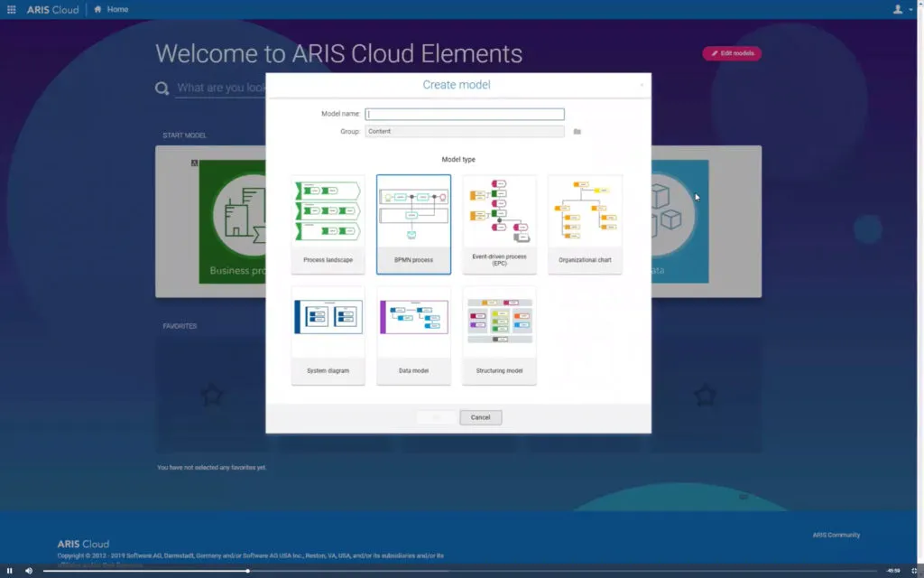Click the blue data start tile
Screen dimensions: 924x578
(x=680, y=221)
